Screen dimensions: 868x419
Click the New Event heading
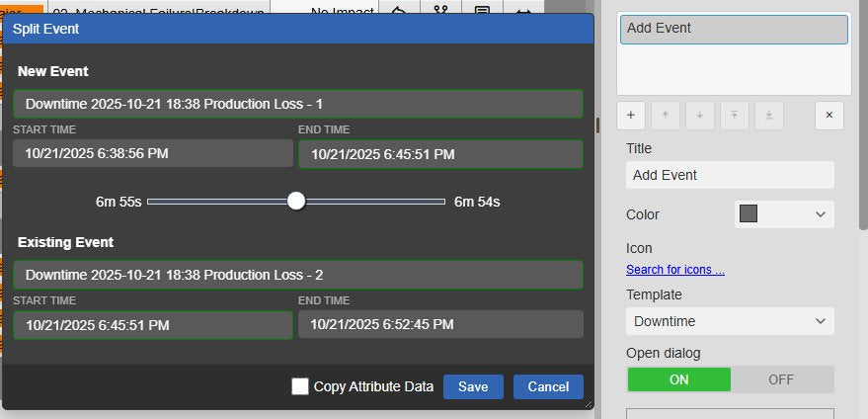click(53, 71)
